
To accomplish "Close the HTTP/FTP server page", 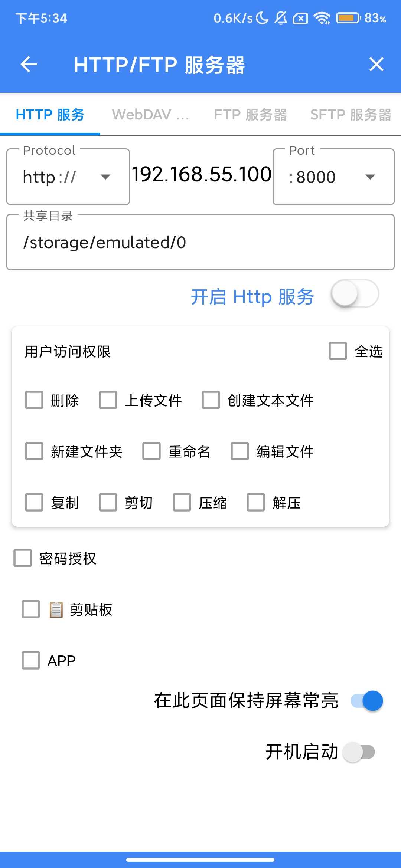I will [x=376, y=65].
